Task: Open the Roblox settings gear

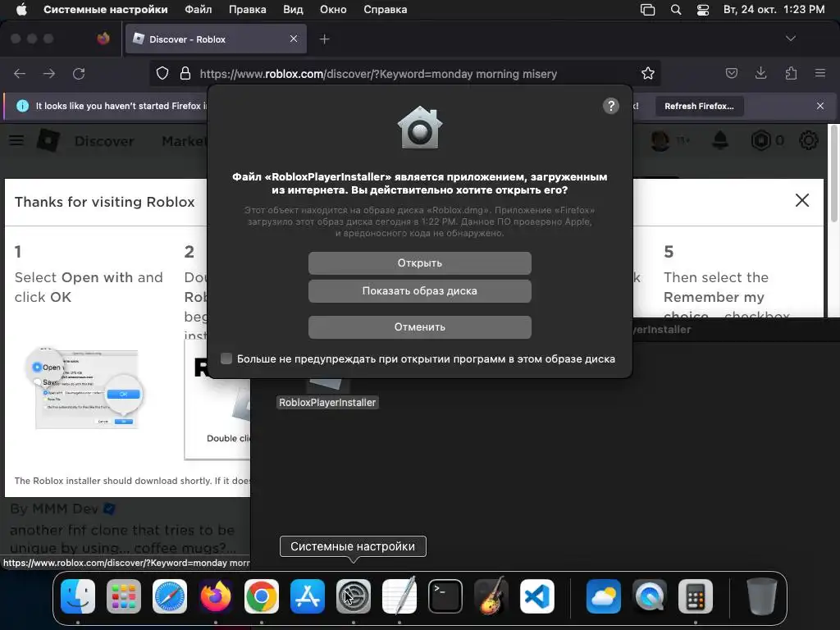Action: 808,140
